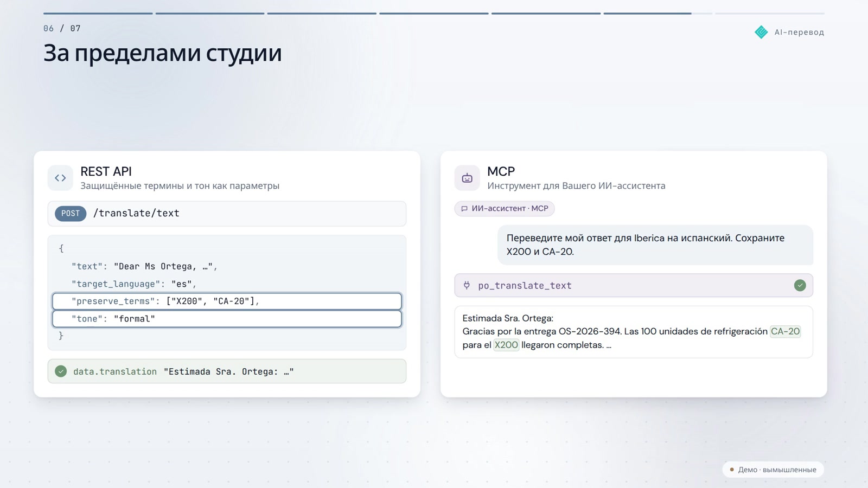Click the MCP robot icon

467,178
